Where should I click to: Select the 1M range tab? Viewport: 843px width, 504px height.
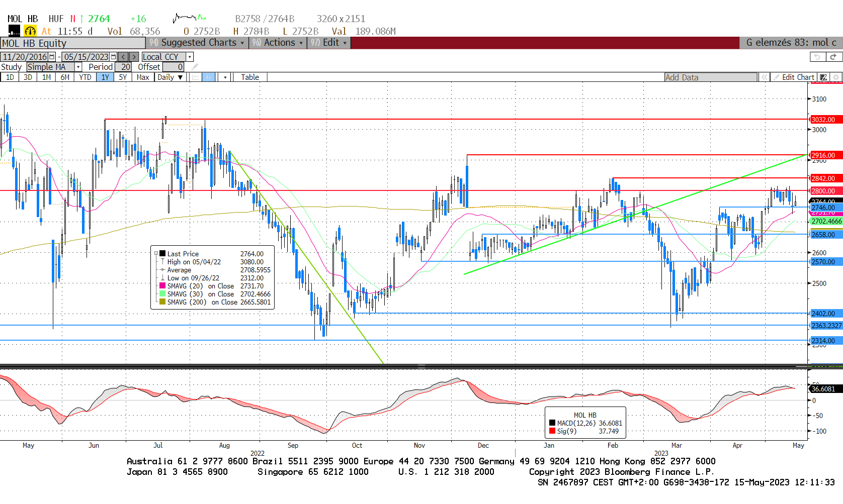(x=46, y=77)
